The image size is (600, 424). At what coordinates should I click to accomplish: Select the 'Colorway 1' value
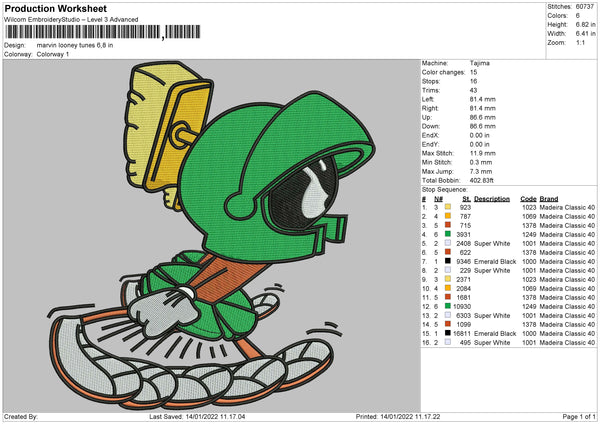(53, 54)
